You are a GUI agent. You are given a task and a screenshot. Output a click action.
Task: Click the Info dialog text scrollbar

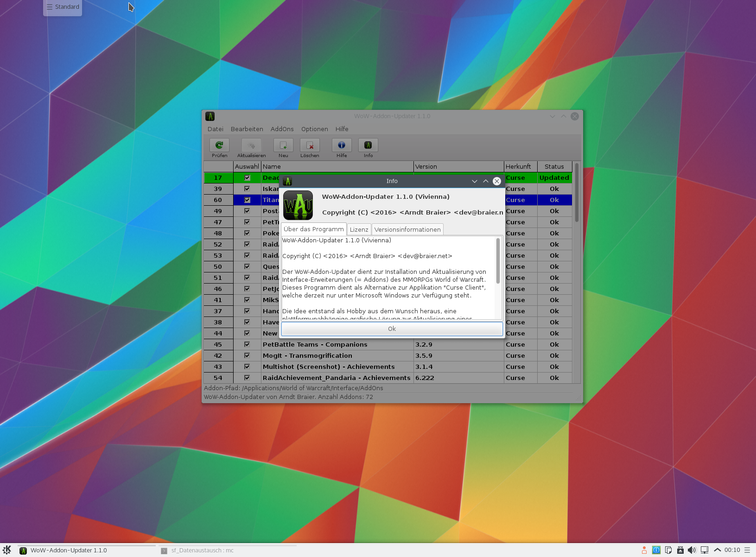tap(498, 261)
